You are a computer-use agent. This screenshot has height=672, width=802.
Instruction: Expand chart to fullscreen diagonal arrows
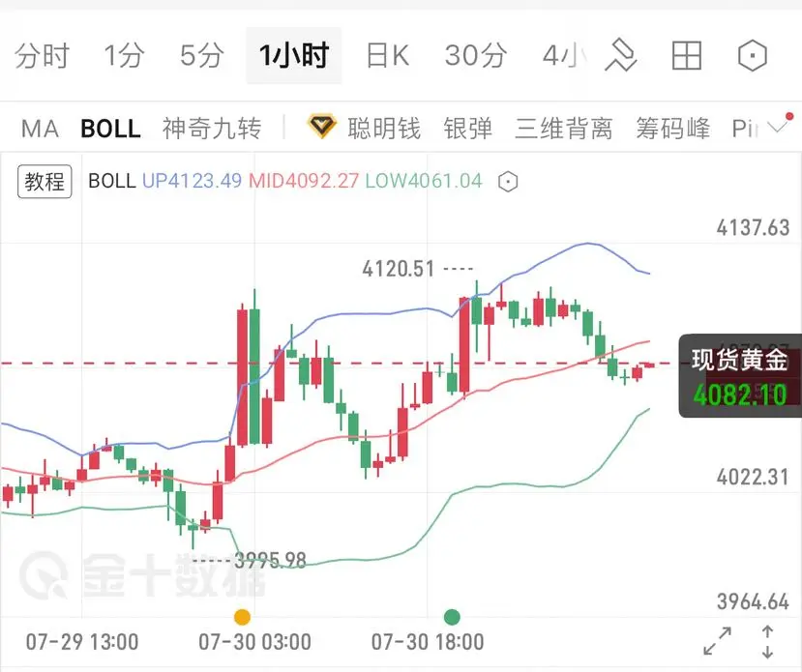[717, 641]
